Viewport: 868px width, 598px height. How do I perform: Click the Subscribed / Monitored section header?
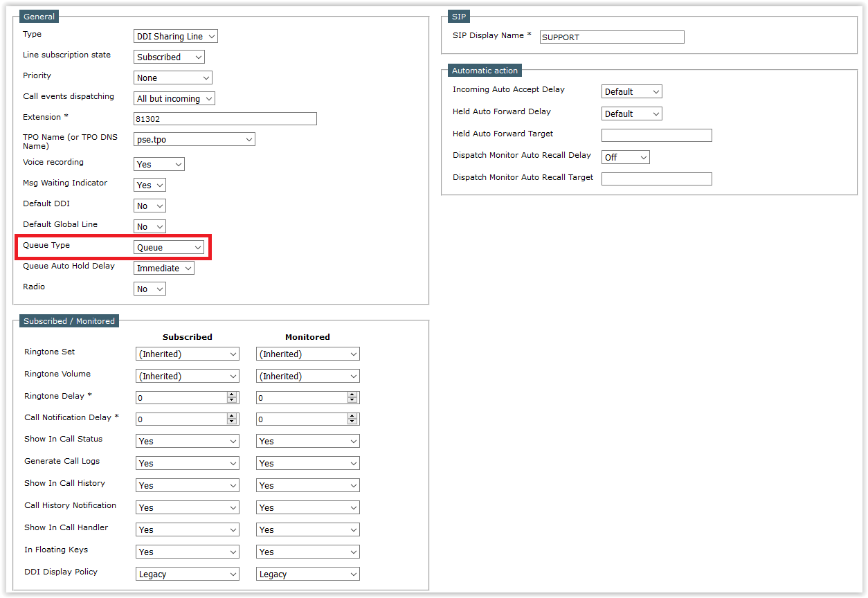coord(69,321)
